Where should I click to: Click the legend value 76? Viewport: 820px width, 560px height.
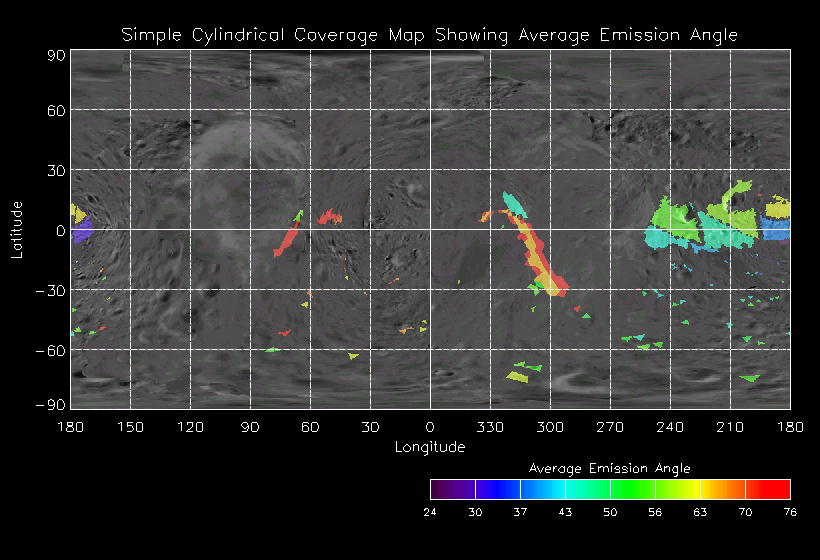click(x=790, y=512)
